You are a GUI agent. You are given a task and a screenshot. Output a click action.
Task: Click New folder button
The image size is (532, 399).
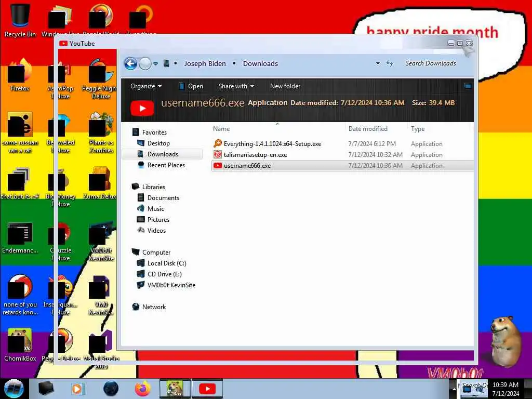coord(285,86)
